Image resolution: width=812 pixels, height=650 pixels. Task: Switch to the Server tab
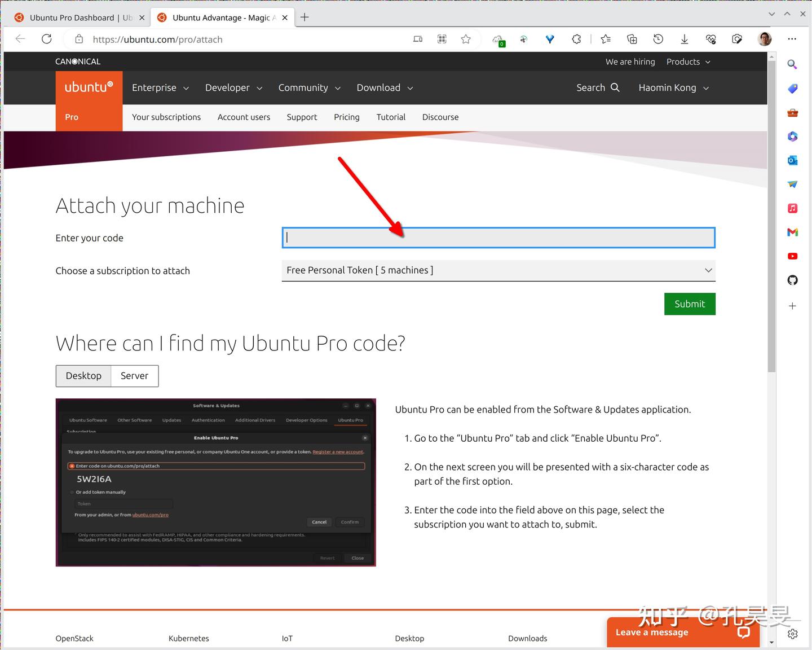134,376
